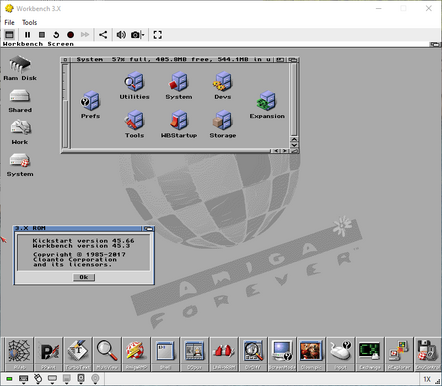This screenshot has width=442, height=386.
Task: Open the disk magnifier dock icon
Action: 253,354
